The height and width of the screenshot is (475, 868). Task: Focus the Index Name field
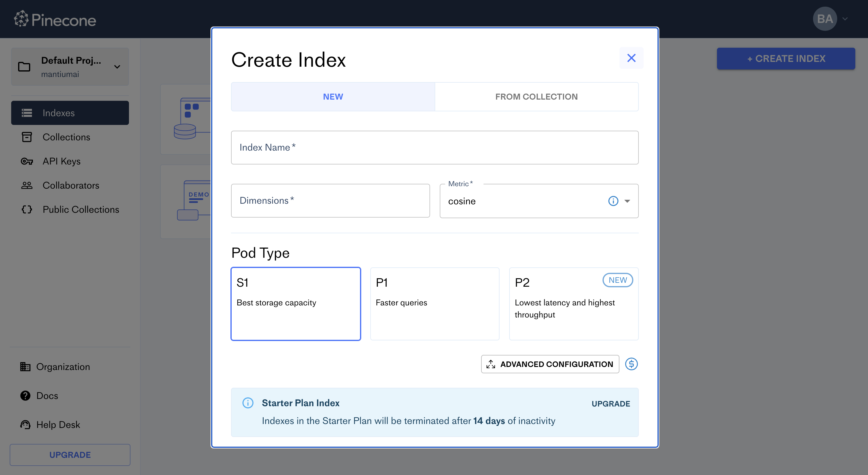pos(434,148)
